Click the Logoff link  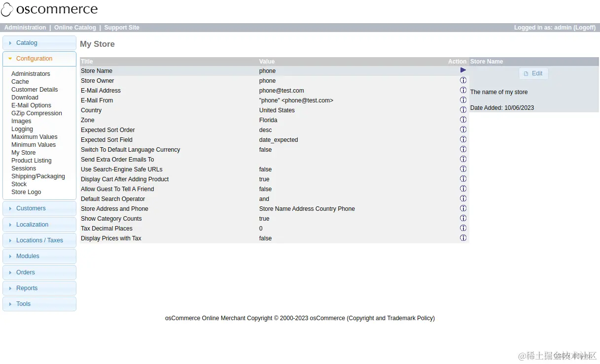585,28
